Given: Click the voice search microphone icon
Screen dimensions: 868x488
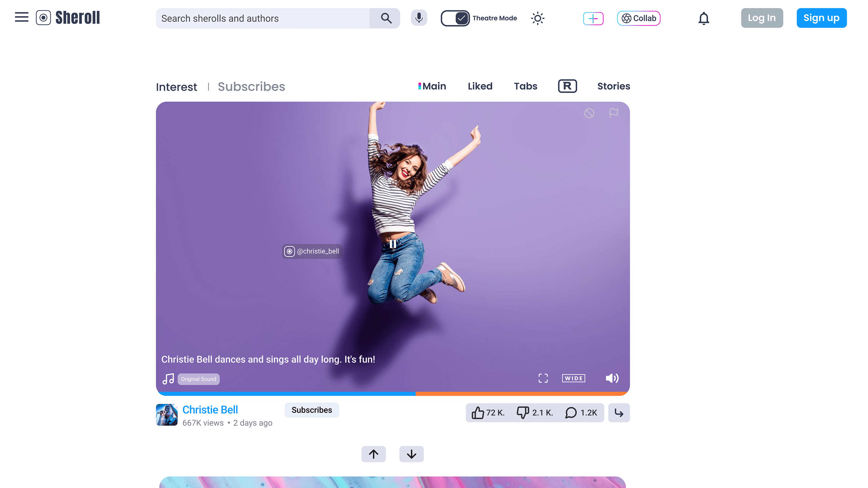Looking at the screenshot, I should click(419, 18).
